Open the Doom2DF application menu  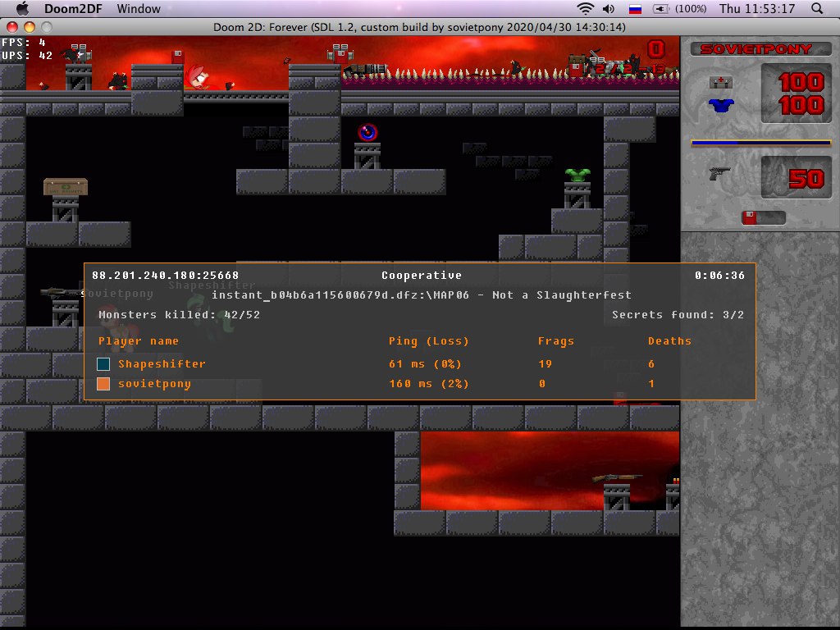coord(73,8)
